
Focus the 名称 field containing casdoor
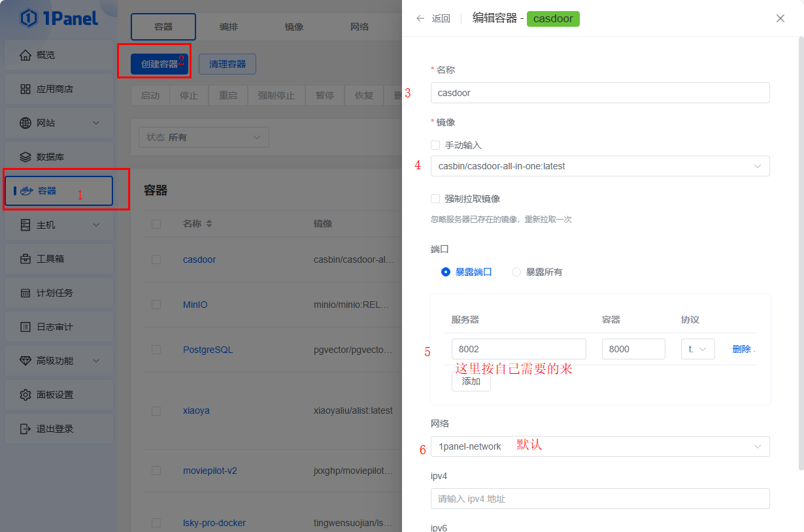[600, 93]
